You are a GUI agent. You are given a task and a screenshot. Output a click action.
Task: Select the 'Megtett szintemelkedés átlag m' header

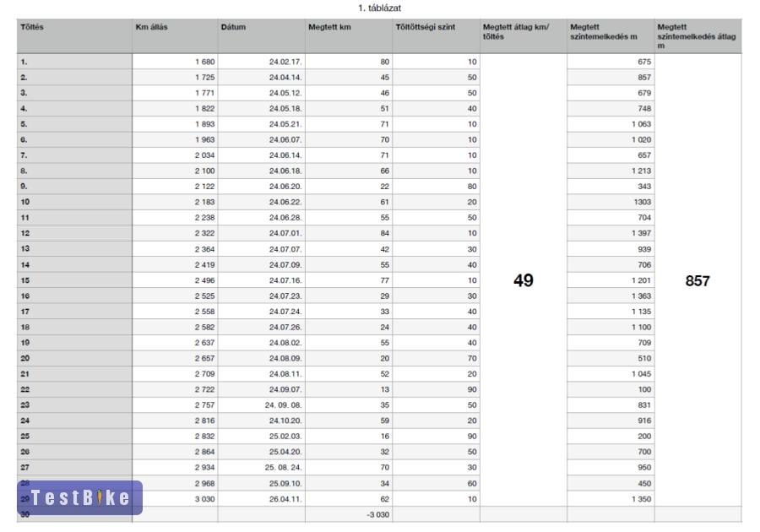pos(698,36)
